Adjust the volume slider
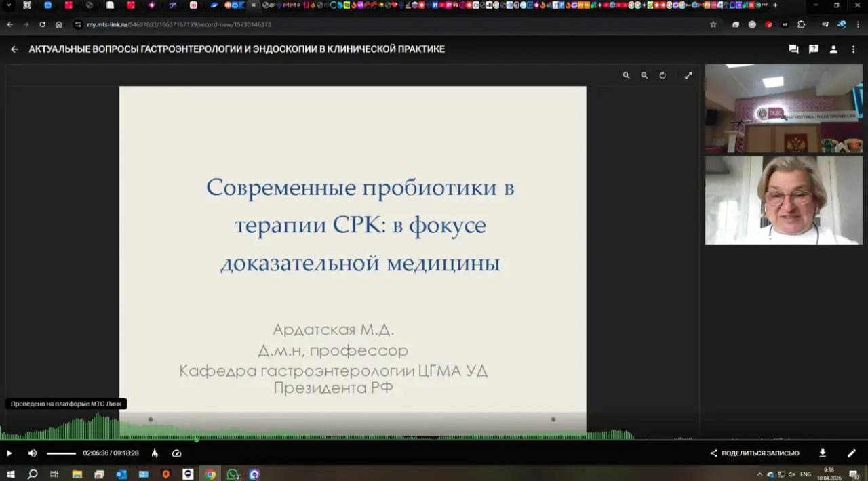Screen dimensions: 868x481 point(61,453)
